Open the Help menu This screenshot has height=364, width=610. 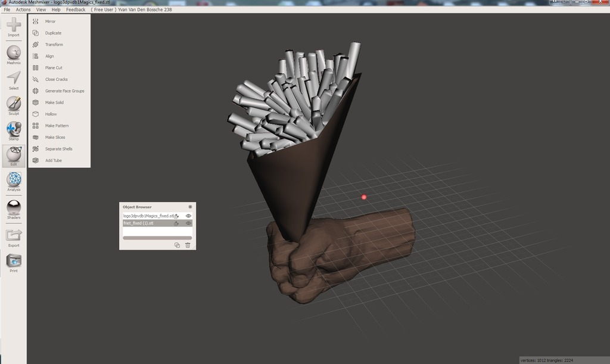(56, 10)
